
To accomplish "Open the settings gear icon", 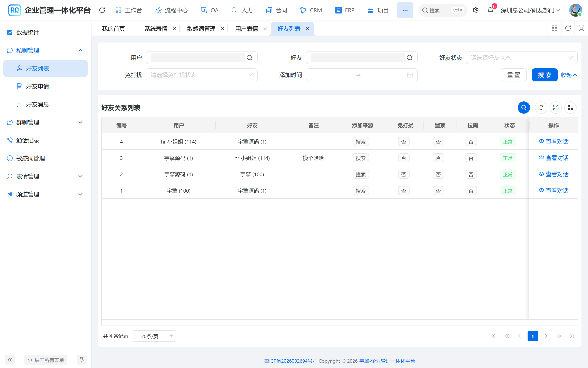I will pyautogui.click(x=476, y=10).
